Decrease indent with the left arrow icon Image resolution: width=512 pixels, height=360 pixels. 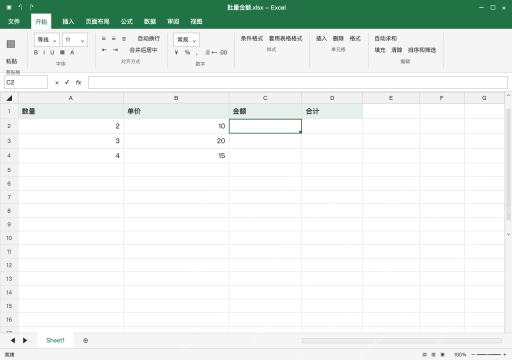tap(104, 50)
